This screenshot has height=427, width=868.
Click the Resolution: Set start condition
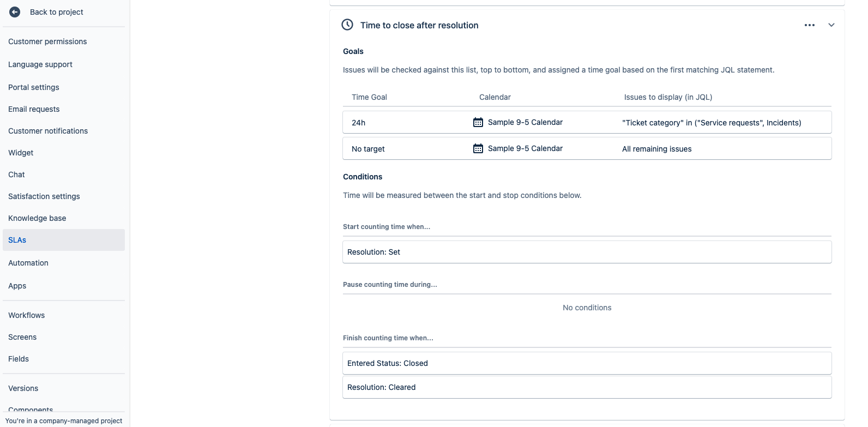pyautogui.click(x=374, y=252)
